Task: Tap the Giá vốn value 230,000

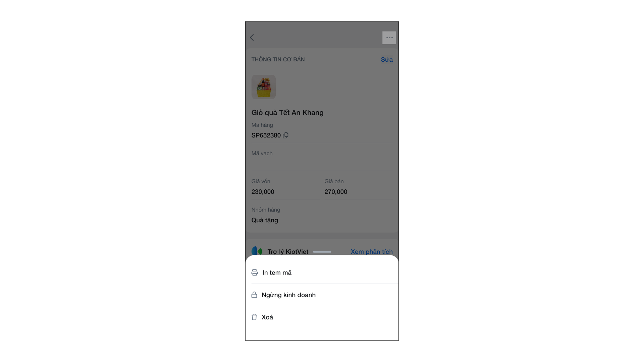Action: click(263, 192)
